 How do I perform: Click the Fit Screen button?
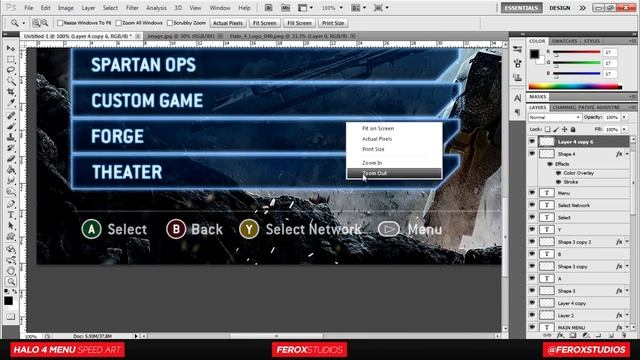[x=264, y=23]
